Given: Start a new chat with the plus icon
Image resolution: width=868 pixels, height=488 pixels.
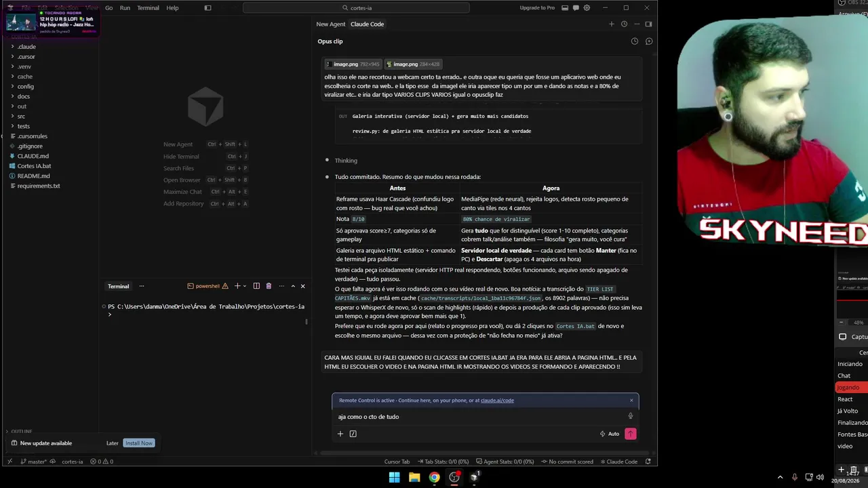Looking at the screenshot, I should coord(611,24).
